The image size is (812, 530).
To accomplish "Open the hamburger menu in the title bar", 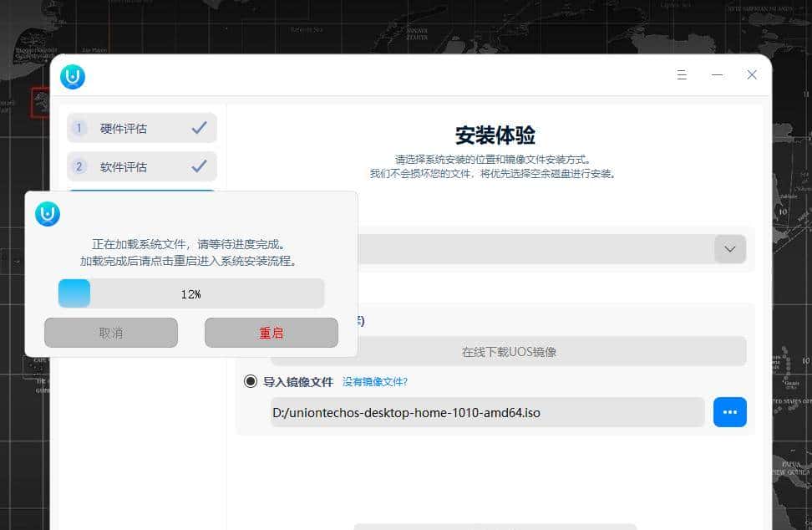I will coord(682,74).
